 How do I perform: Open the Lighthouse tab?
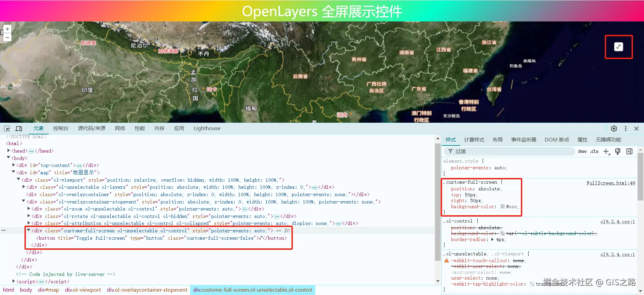click(x=207, y=128)
